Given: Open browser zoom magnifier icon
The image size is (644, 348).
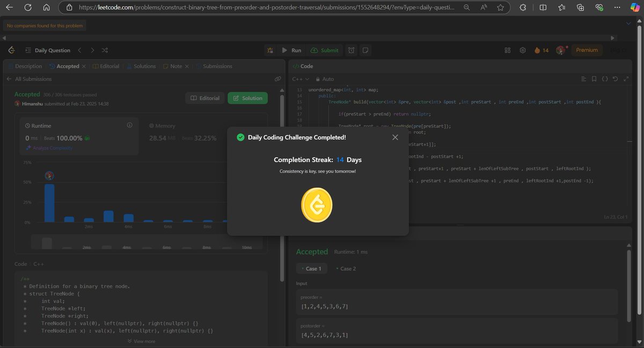Looking at the screenshot, I should (466, 8).
